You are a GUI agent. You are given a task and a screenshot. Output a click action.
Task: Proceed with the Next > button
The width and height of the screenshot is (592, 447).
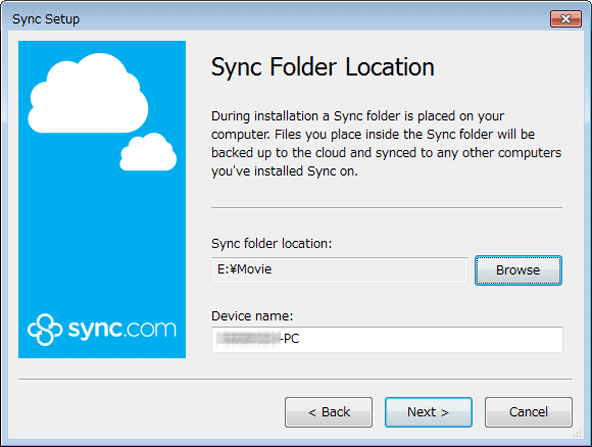[x=429, y=412]
